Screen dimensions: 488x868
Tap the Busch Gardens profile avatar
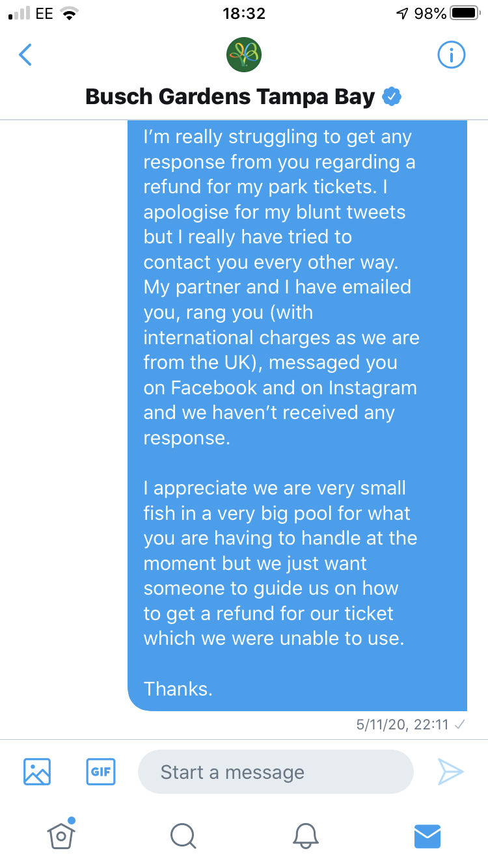coord(243,55)
